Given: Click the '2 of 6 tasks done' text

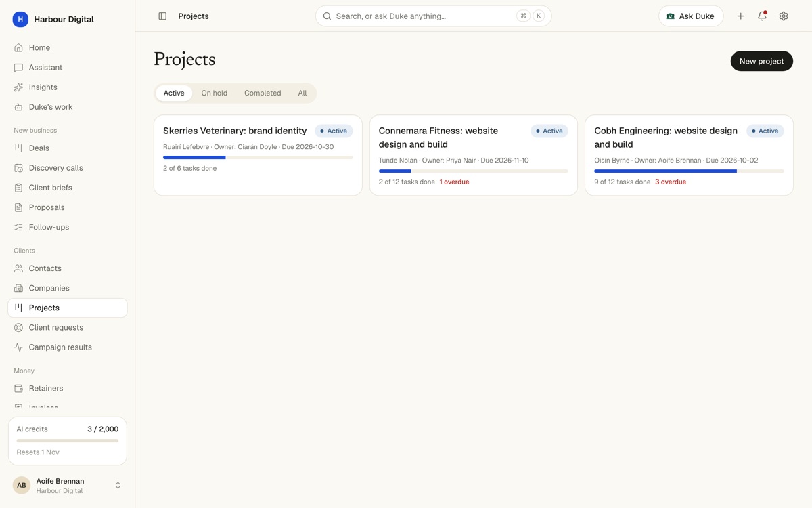Looking at the screenshot, I should 190,169.
